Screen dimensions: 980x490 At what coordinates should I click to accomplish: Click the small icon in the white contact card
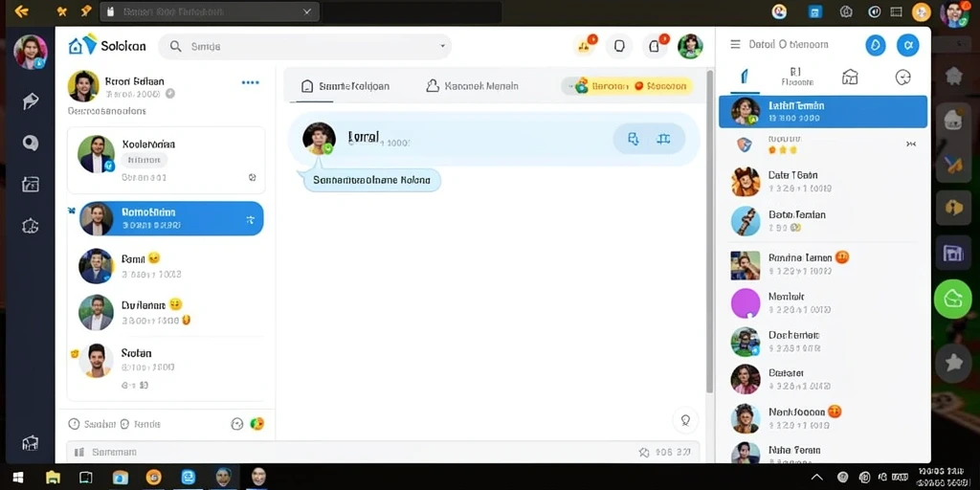point(252,177)
